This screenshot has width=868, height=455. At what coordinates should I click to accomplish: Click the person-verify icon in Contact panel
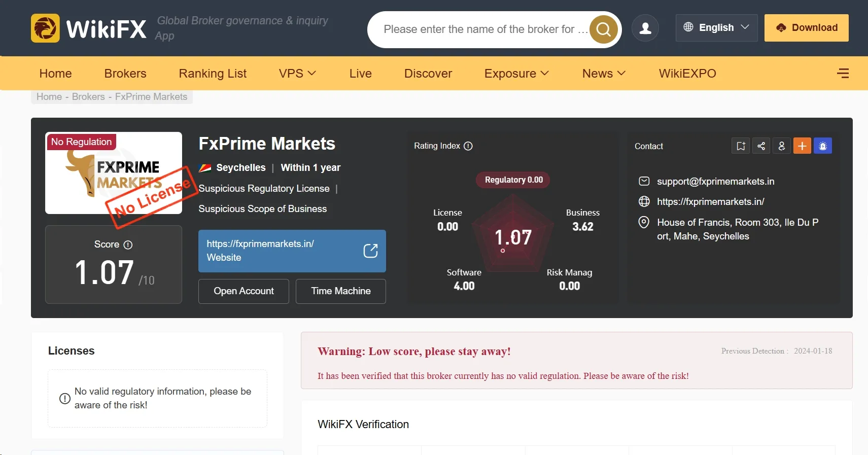click(782, 146)
